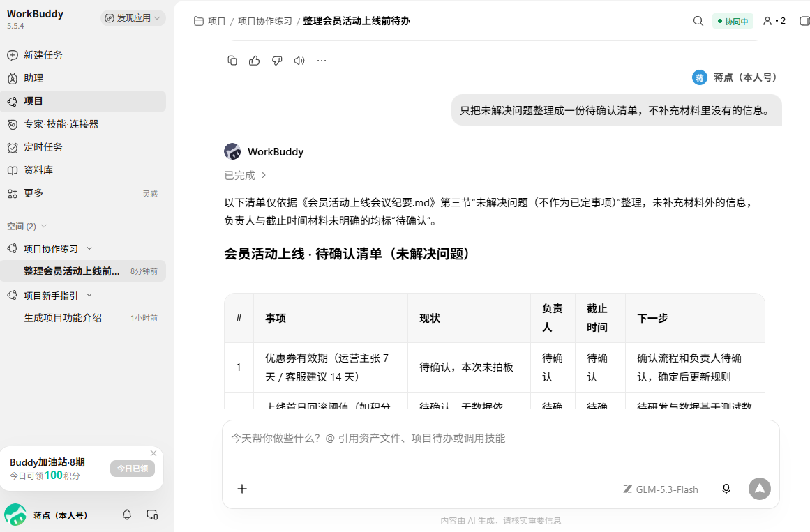Click the 负责人 column header
The width and height of the screenshot is (810, 532).
tap(553, 318)
